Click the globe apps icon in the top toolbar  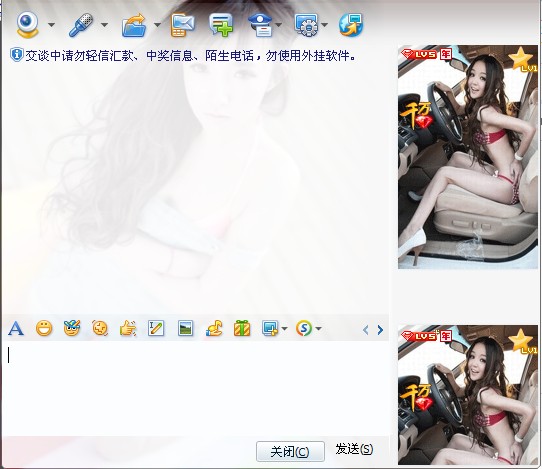[351, 25]
